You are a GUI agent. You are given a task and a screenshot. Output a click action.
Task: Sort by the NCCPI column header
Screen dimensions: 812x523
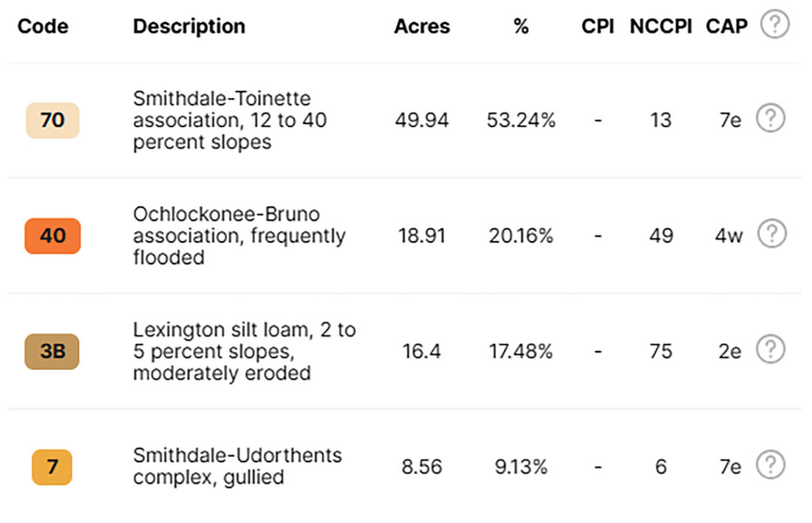(x=661, y=26)
